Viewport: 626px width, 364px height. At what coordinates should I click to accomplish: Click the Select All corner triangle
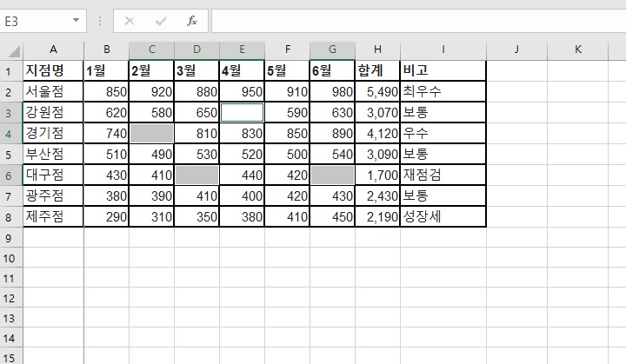(x=14, y=51)
